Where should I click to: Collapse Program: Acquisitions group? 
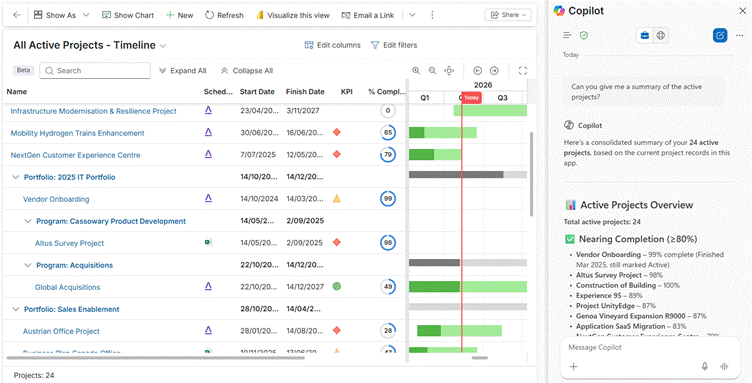tap(28, 265)
